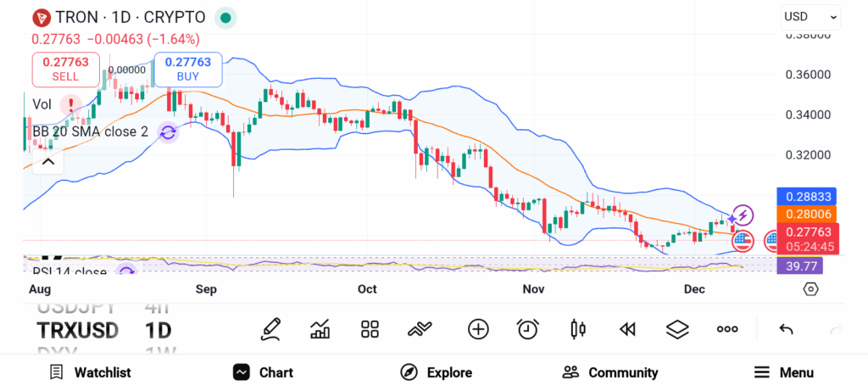Click the undo arrow in toolbar
Image resolution: width=868 pixels, height=391 pixels.
tap(786, 329)
